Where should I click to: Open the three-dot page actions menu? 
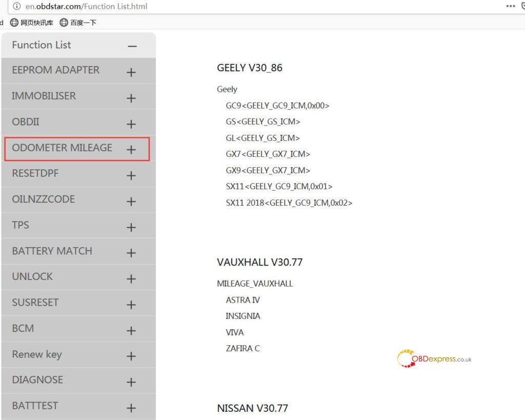click(510, 6)
